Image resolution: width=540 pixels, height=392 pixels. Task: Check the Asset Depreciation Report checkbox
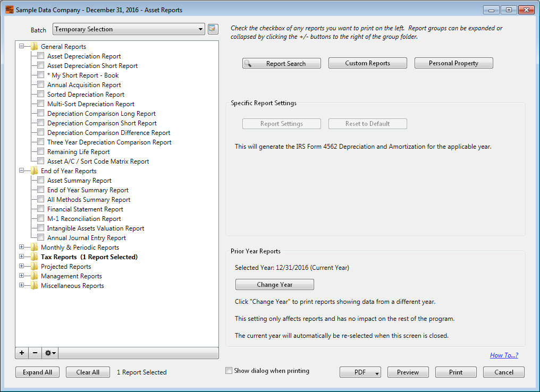click(x=40, y=56)
